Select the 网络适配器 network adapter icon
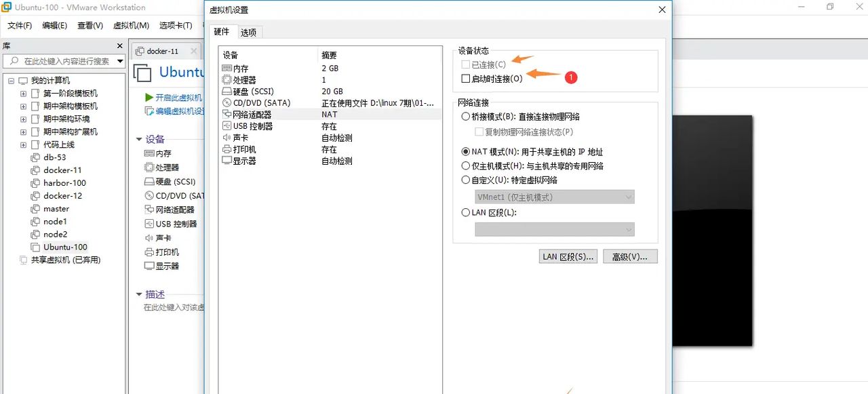Viewport: 868px width, 394px height. click(226, 114)
